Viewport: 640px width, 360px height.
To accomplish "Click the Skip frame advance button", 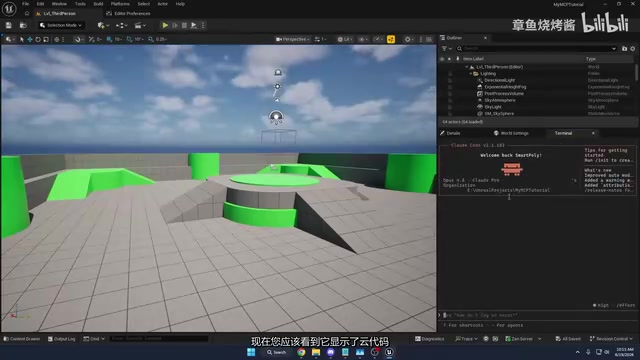I will click(x=175, y=25).
